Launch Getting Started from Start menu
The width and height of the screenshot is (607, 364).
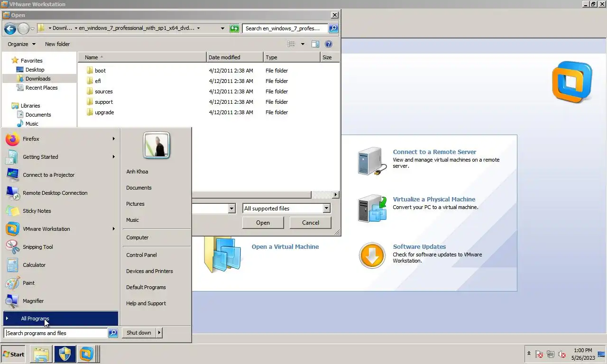61,157
